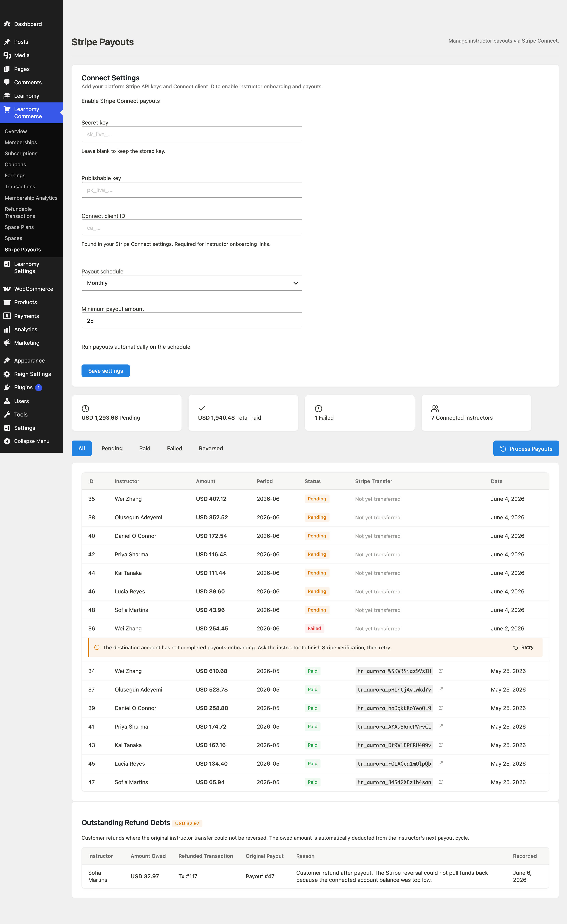Click the Payments dollar icon
Screen dimensions: 567x924
click(x=7, y=316)
